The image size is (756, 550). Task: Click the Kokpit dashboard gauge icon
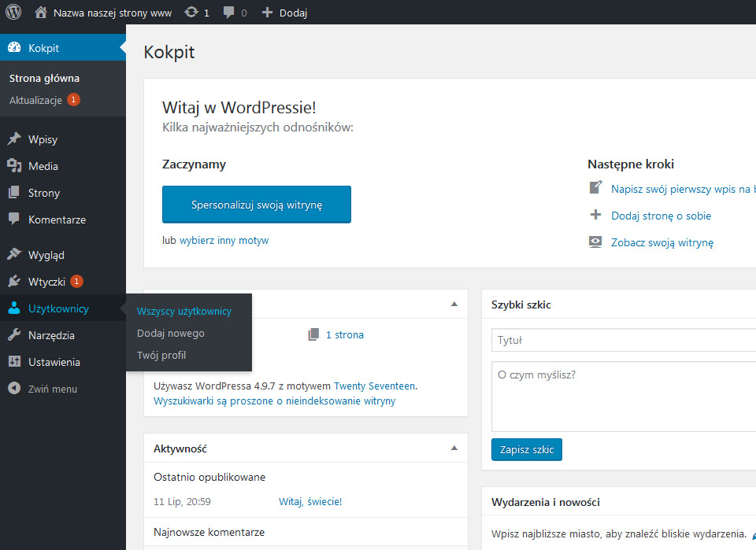(x=14, y=47)
